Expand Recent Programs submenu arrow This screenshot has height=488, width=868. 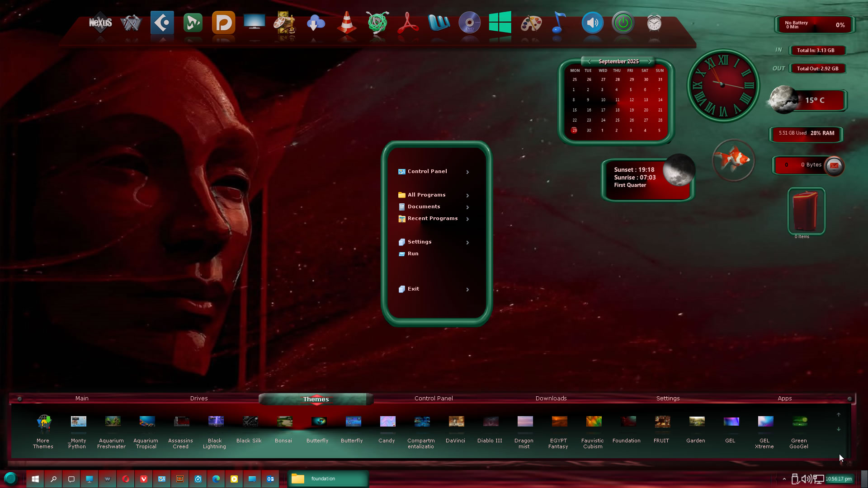(x=467, y=219)
